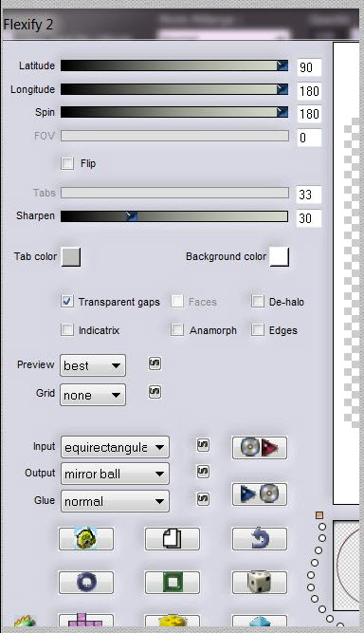Click the Latitude value field
The height and width of the screenshot is (633, 364).
pyautogui.click(x=309, y=67)
